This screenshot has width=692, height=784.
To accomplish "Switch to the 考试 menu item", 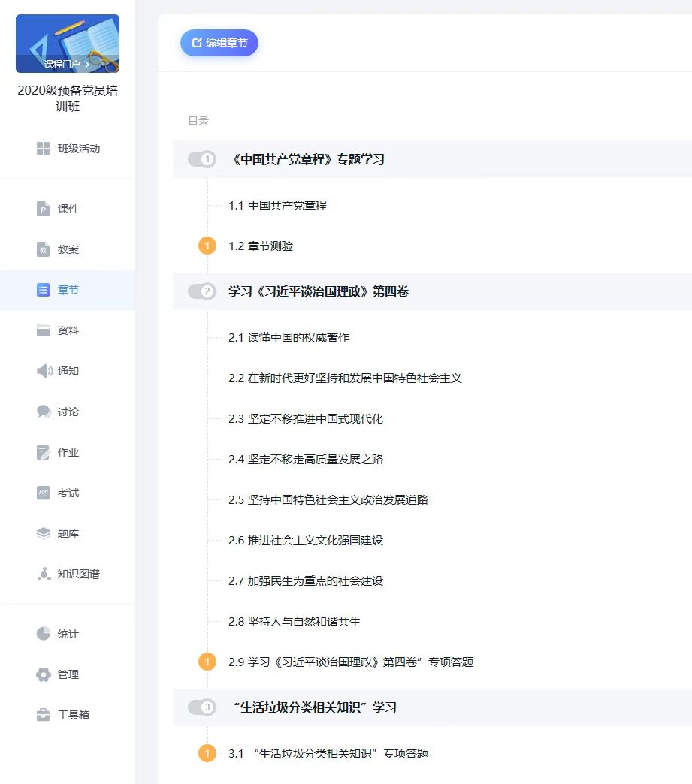I will tap(68, 493).
